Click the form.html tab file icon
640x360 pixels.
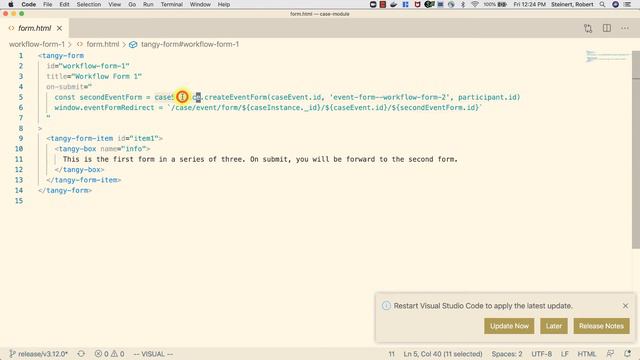pos(11,28)
